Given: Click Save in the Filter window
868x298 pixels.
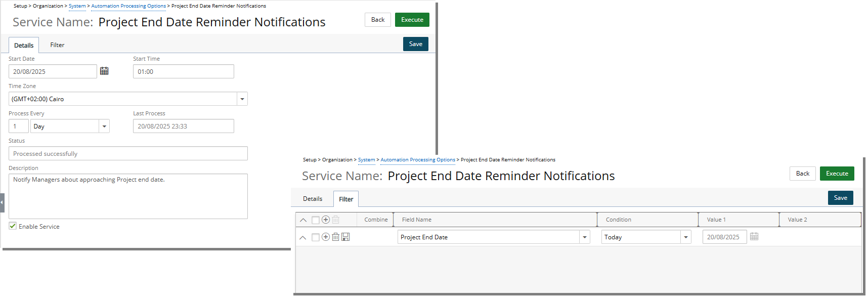Looking at the screenshot, I should point(841,198).
